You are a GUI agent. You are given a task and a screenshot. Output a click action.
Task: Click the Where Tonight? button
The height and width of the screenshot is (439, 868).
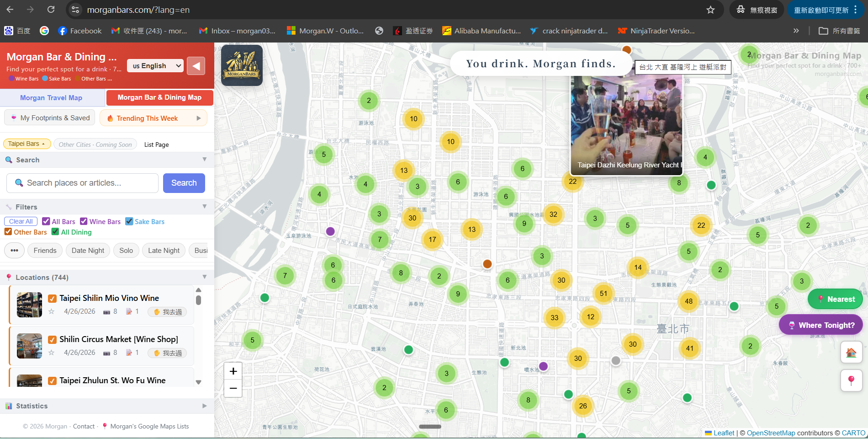tap(821, 325)
